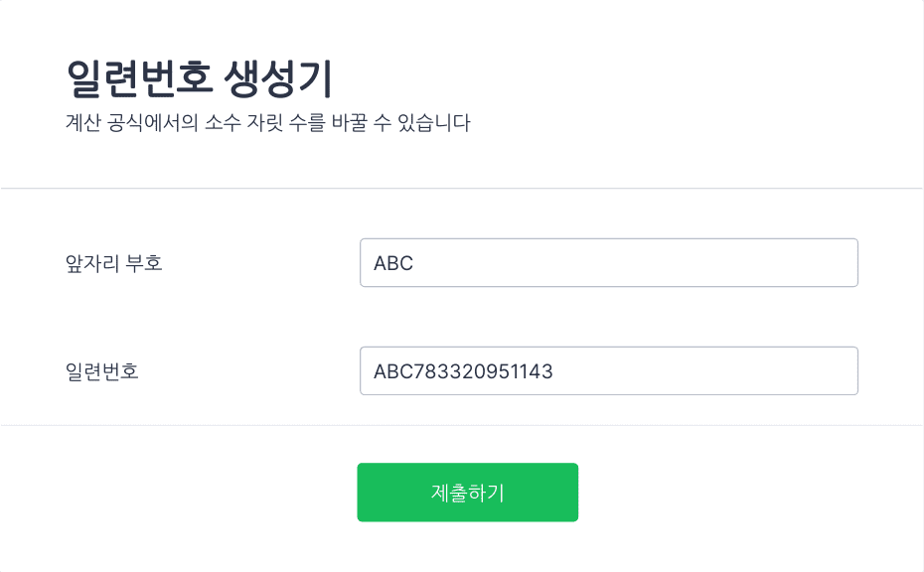Click the green 제출하기 submit button
This screenshot has height=572, width=924.
[x=467, y=492]
